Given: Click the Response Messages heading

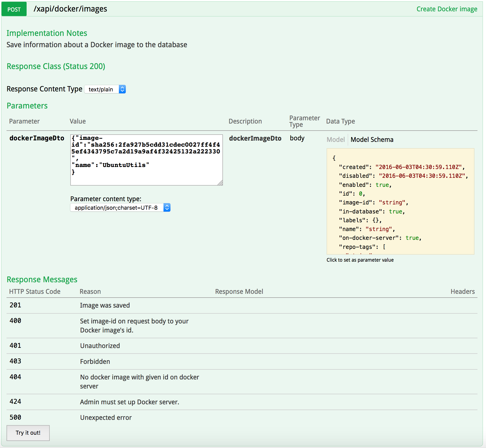Looking at the screenshot, I should coord(42,279).
